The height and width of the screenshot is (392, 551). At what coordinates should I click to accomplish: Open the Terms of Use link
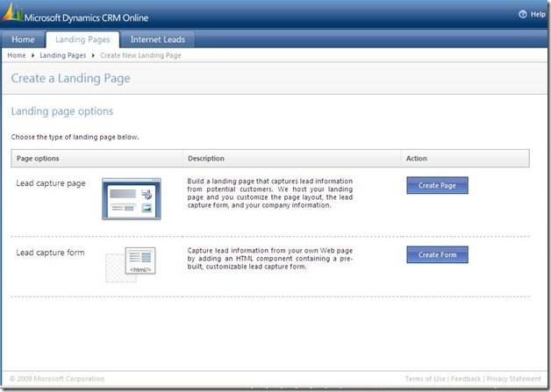(426, 379)
